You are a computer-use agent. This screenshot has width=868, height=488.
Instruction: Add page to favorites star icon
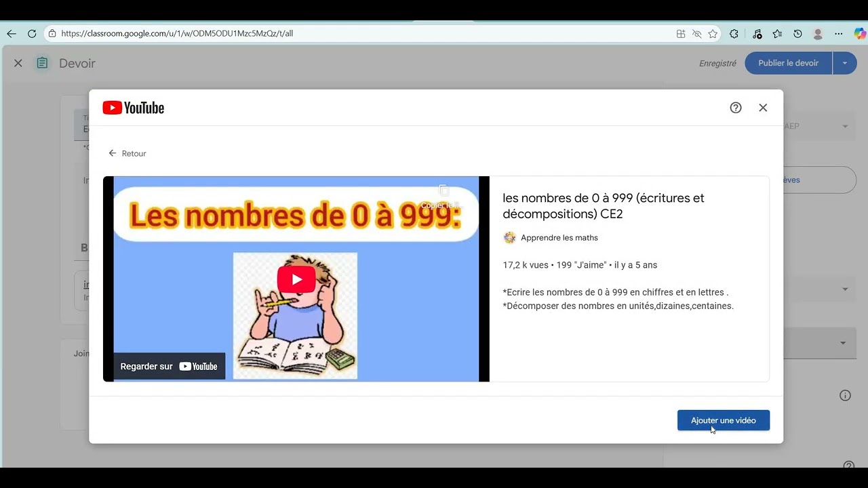(x=713, y=33)
